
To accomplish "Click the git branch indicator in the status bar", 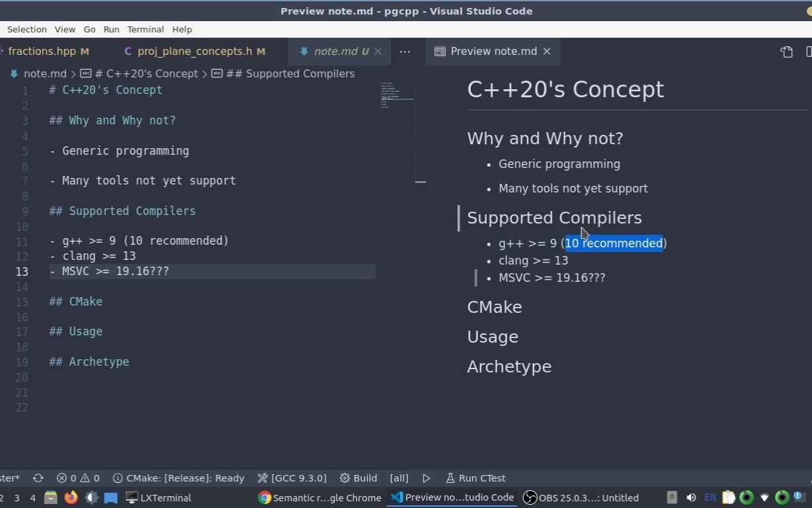I will pyautogui.click(x=10, y=478).
